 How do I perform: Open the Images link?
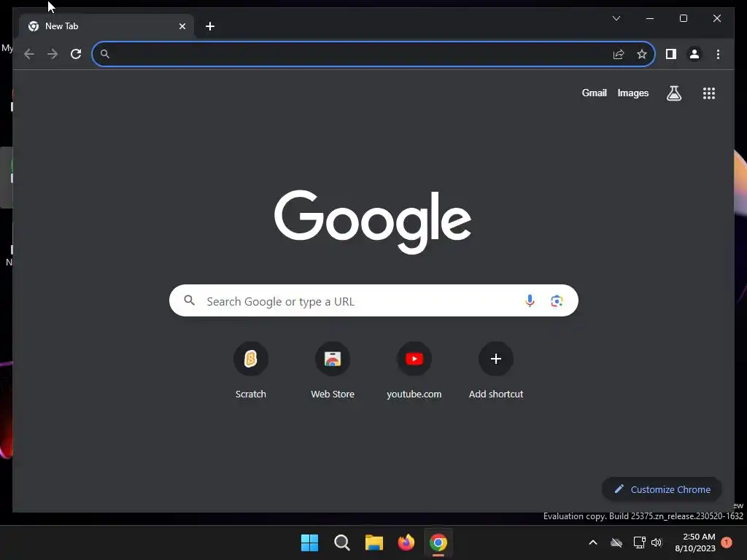point(632,93)
